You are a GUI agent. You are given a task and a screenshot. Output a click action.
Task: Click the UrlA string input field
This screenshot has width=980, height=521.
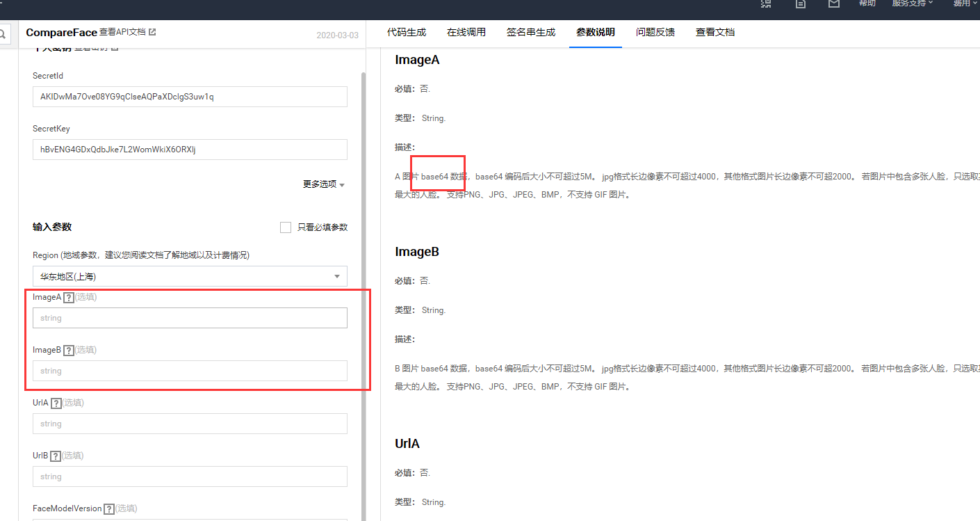click(190, 424)
